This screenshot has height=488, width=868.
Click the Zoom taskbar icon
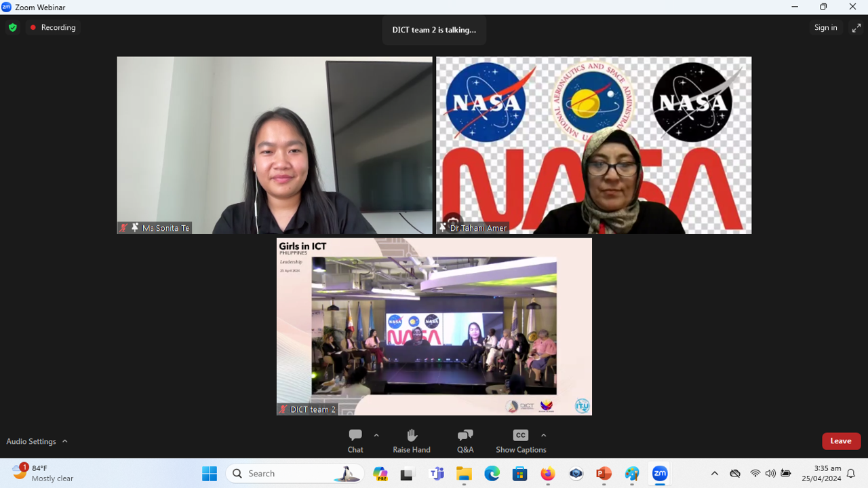tap(660, 474)
